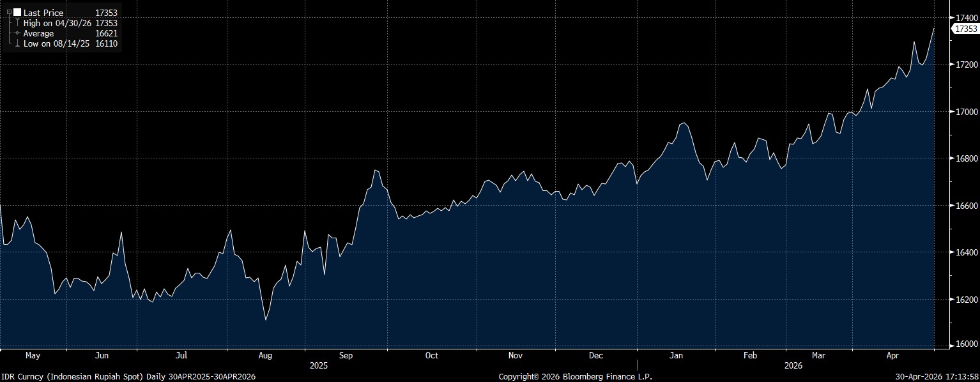Viewport: 980px width, 382px height.
Task: Click the 2025 year label on time axis
Action: 318,367
